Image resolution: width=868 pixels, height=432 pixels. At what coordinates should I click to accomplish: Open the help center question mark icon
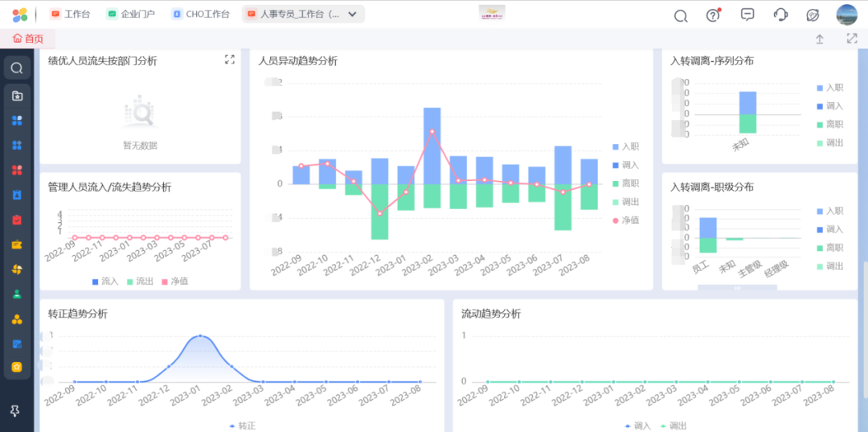tap(713, 15)
